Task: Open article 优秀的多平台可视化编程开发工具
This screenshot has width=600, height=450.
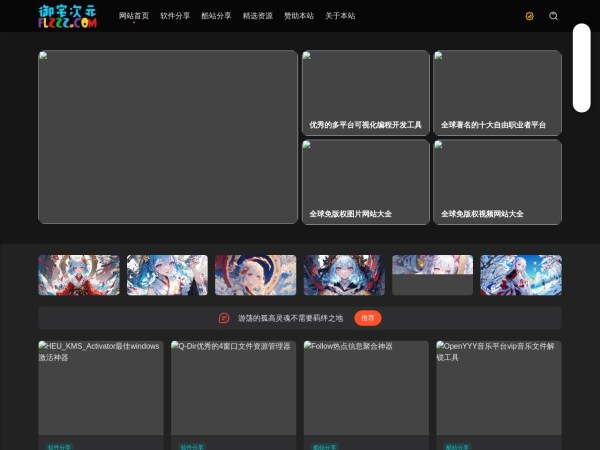Action: click(365, 93)
